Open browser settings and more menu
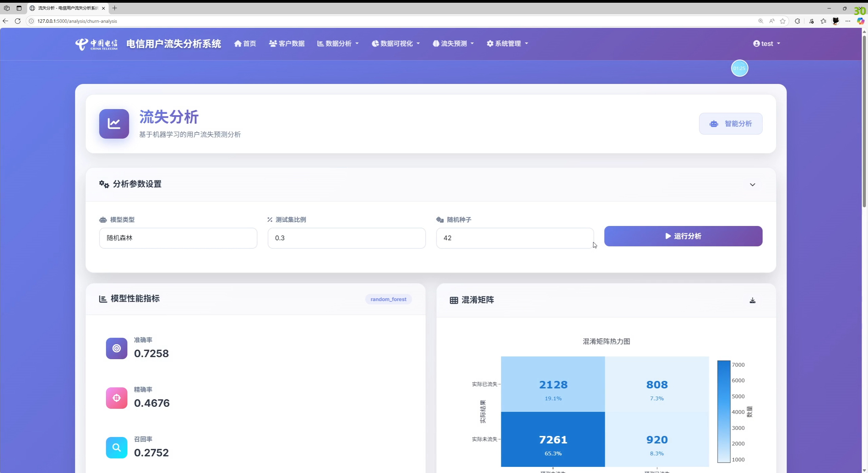Viewport: 868px width, 473px height. point(848,21)
